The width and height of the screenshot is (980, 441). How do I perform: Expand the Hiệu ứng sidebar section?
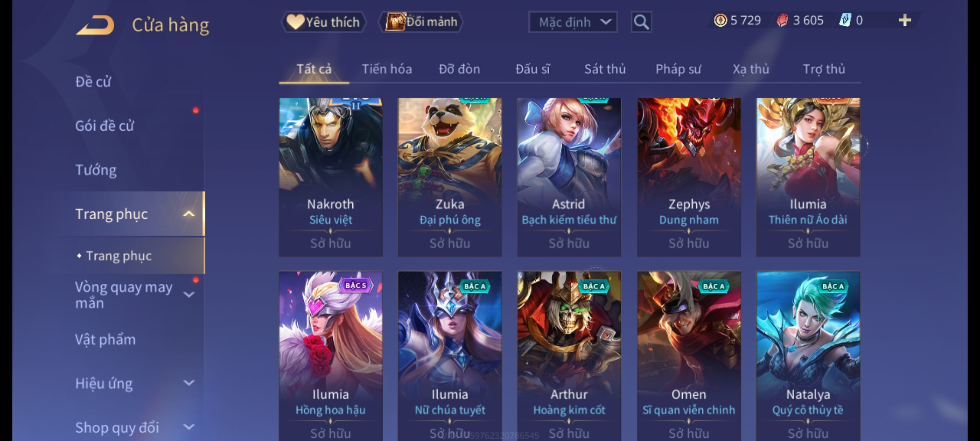189,383
